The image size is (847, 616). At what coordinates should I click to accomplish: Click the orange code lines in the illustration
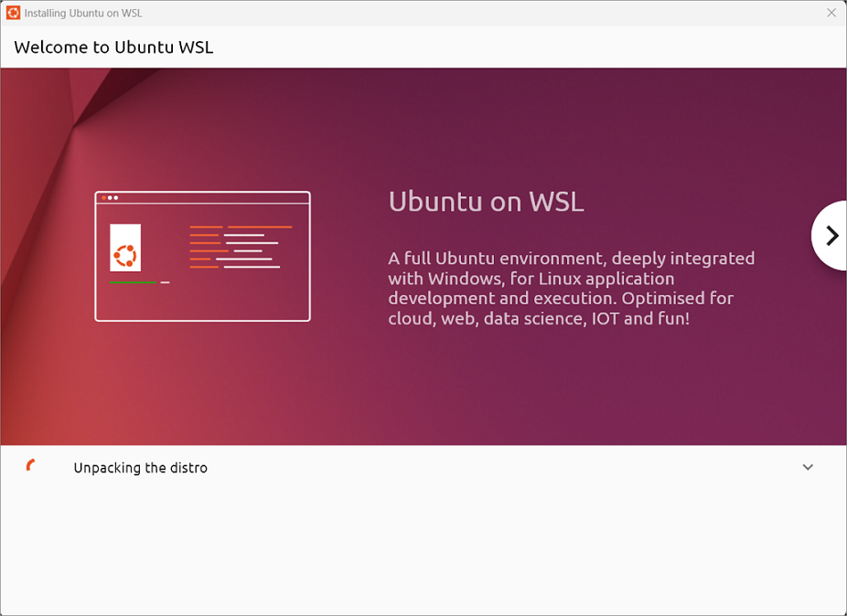[x=208, y=247]
